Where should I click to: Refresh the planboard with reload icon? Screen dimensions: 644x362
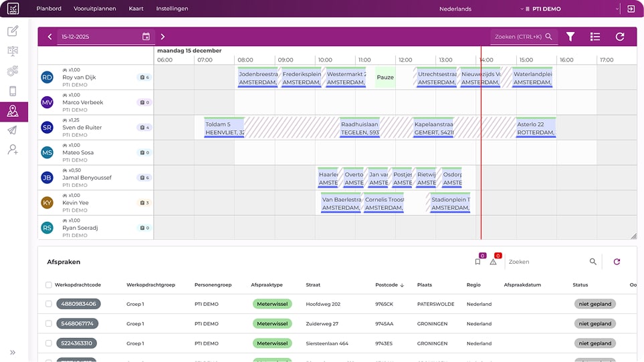click(x=620, y=37)
